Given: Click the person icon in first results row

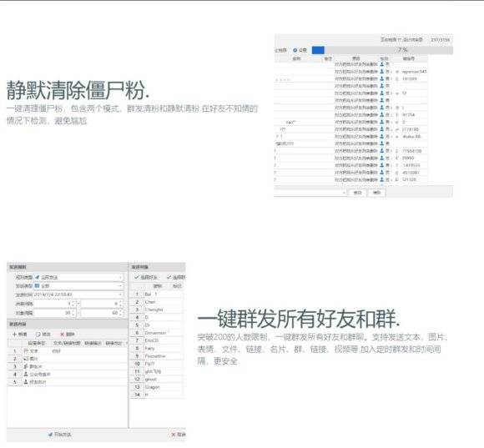Looking at the screenshot, I should [382, 64].
